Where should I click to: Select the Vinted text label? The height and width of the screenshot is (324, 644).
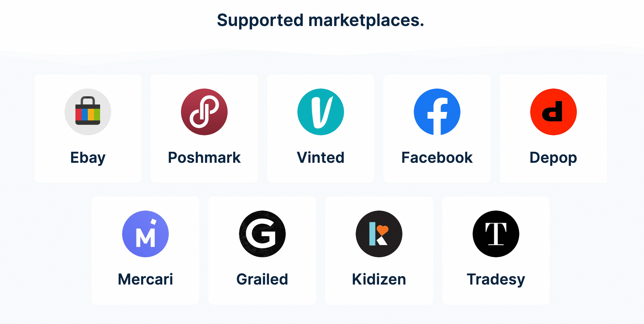pos(320,157)
